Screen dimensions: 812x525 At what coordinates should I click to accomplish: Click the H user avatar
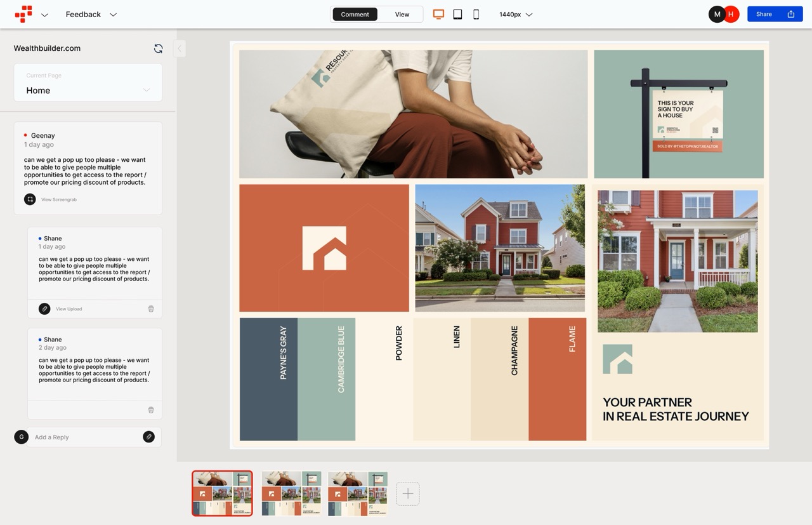click(x=731, y=14)
